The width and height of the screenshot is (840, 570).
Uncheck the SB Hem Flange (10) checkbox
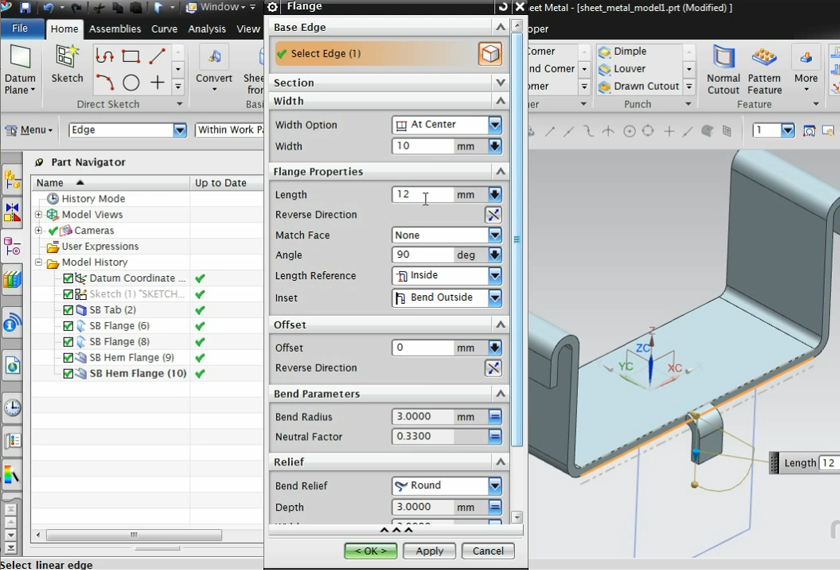tap(68, 374)
